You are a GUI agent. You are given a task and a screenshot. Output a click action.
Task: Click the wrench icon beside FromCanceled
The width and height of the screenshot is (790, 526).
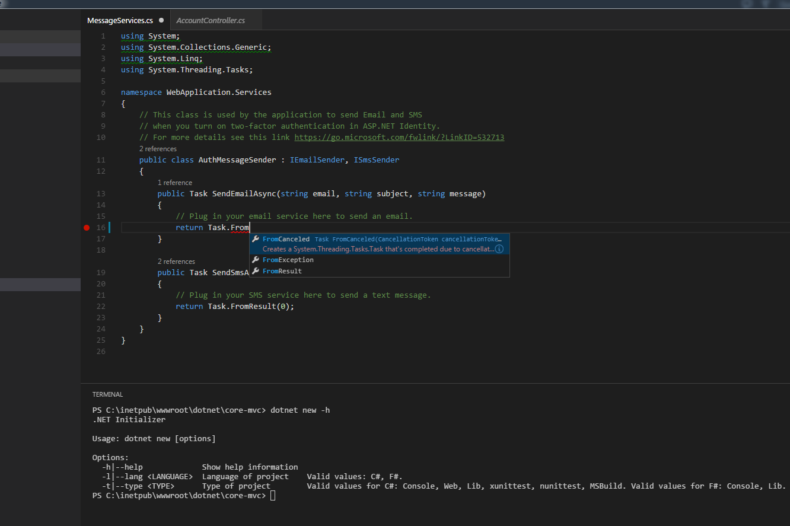point(256,239)
